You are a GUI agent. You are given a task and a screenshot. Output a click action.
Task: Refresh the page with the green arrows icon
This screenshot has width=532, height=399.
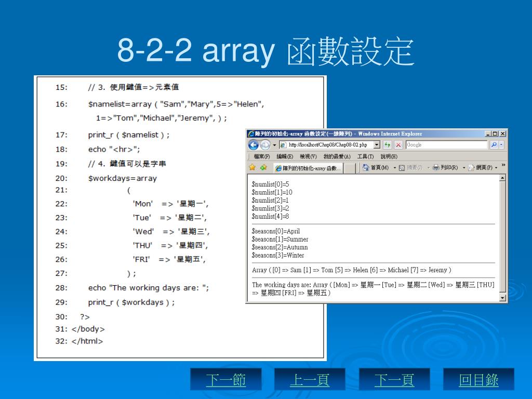click(387, 145)
